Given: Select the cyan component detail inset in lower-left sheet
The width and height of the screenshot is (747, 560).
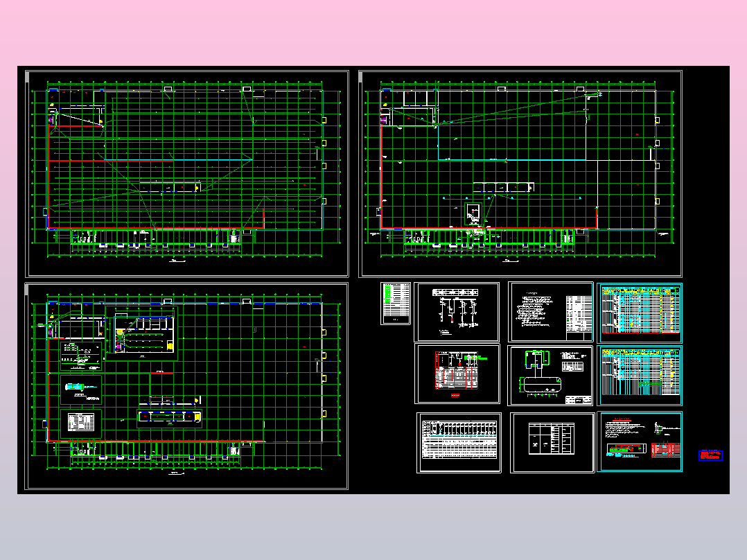Looking at the screenshot, I should tap(80, 389).
